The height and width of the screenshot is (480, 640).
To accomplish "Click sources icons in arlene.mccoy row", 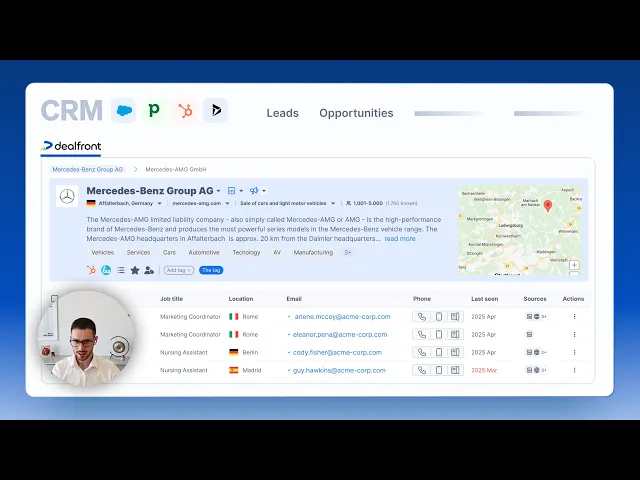I will [536, 317].
